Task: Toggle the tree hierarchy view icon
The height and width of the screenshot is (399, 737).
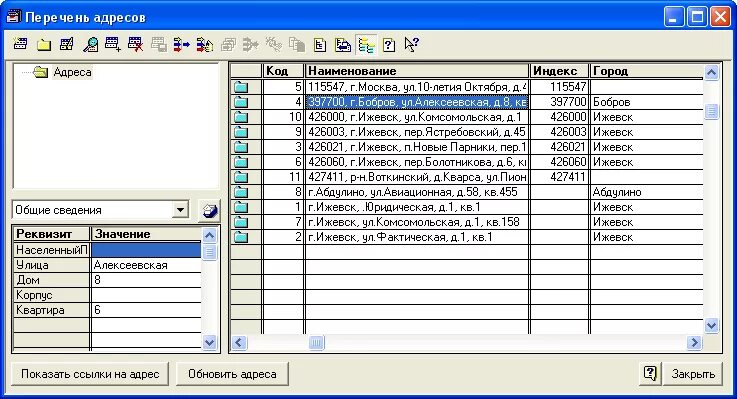Action: coord(366,45)
